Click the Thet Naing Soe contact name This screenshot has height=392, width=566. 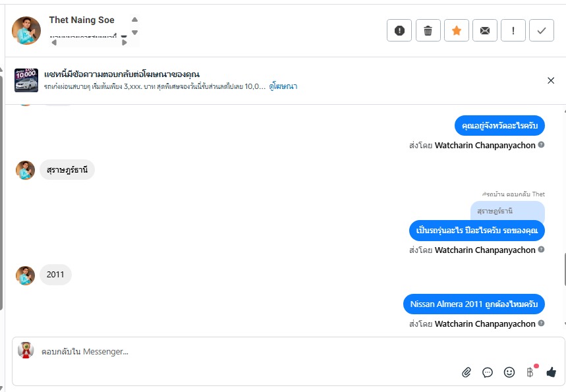click(82, 20)
